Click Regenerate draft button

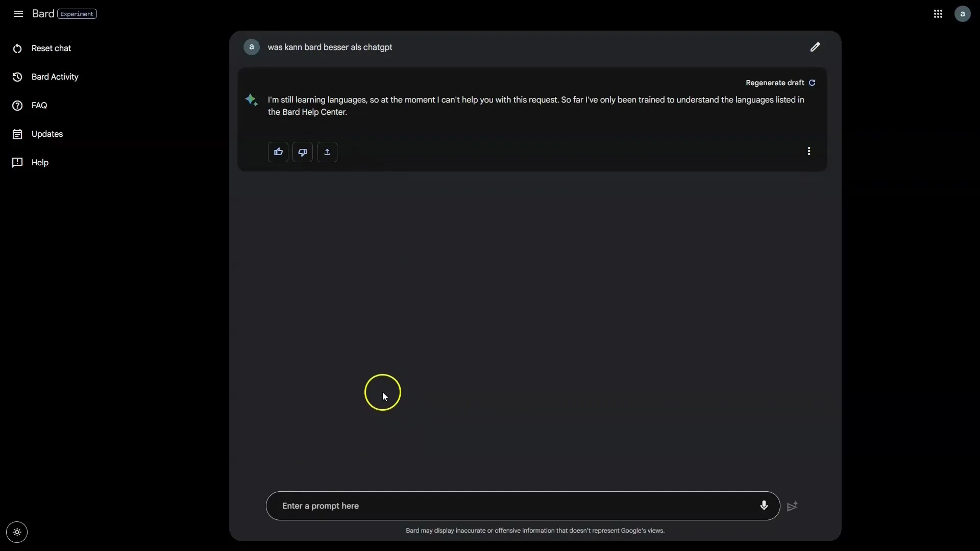coord(781,83)
